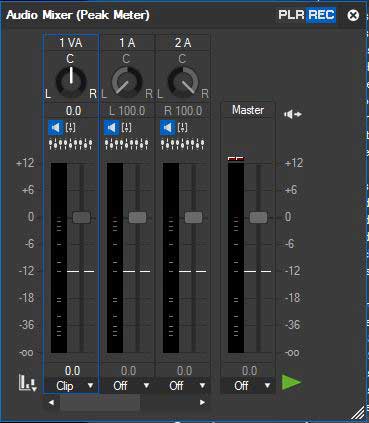Click the 2 A volume fader handle
369x423 pixels.
tap(194, 217)
